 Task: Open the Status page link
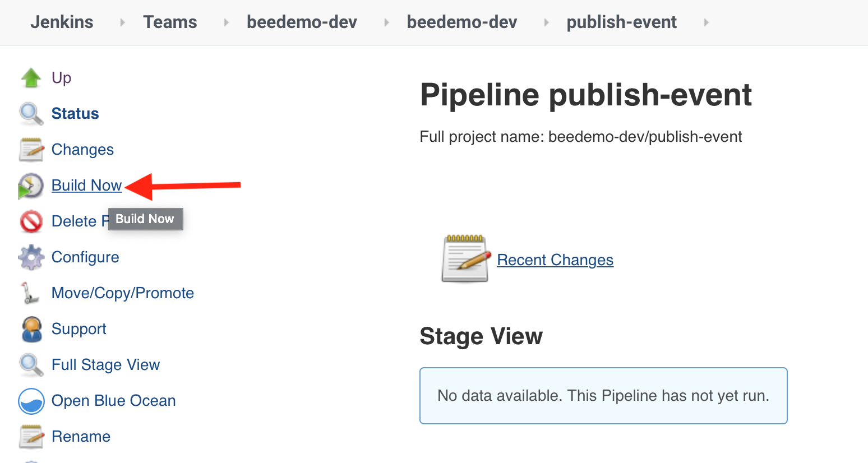pos(75,114)
